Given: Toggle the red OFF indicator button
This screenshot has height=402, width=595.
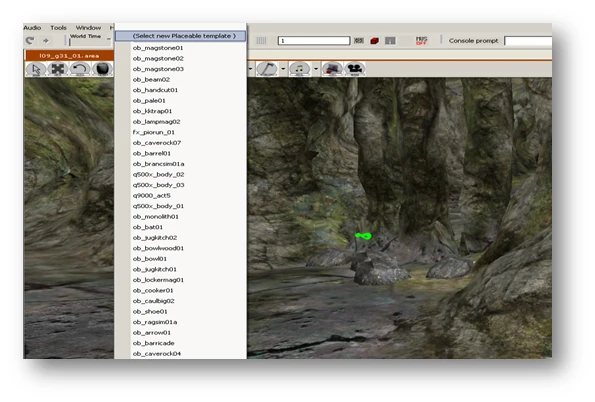Looking at the screenshot, I should [421, 41].
